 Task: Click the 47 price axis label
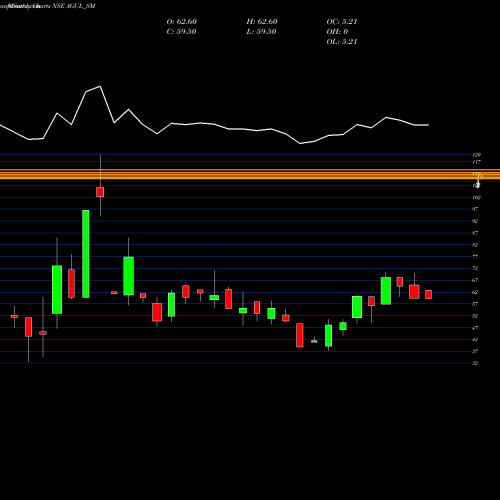pyautogui.click(x=475, y=328)
